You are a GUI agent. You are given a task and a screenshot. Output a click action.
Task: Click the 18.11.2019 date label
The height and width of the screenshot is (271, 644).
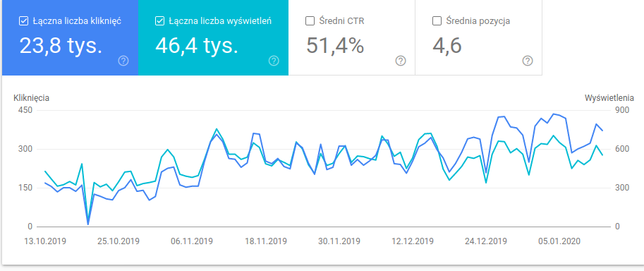coord(266,241)
